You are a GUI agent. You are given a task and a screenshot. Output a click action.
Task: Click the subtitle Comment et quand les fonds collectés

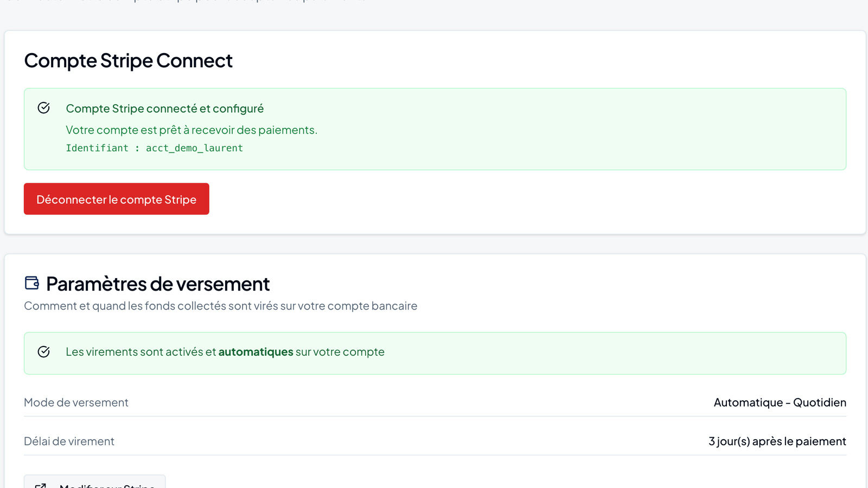(220, 306)
